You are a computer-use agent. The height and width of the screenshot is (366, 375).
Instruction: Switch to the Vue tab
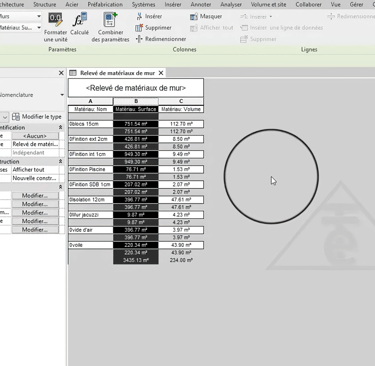[x=336, y=4]
